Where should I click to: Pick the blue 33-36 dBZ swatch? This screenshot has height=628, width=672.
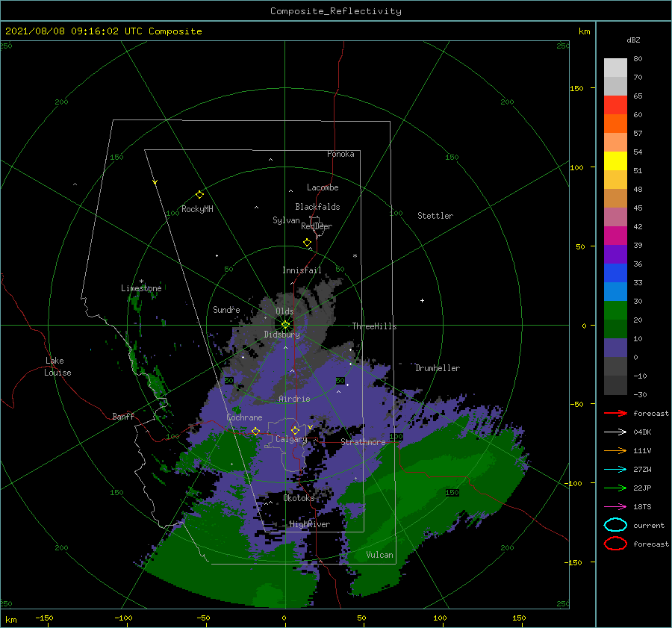(x=615, y=273)
